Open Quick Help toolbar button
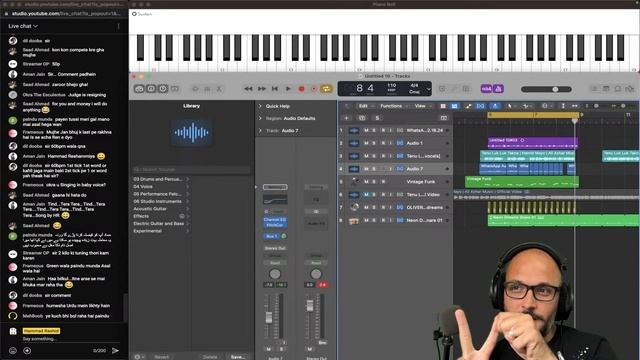 coord(163,89)
